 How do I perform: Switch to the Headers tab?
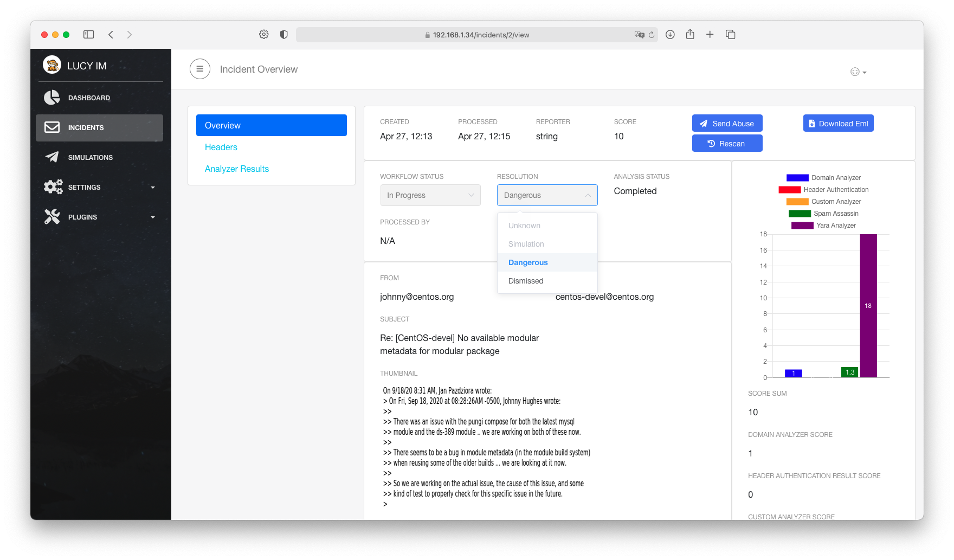pyautogui.click(x=221, y=147)
